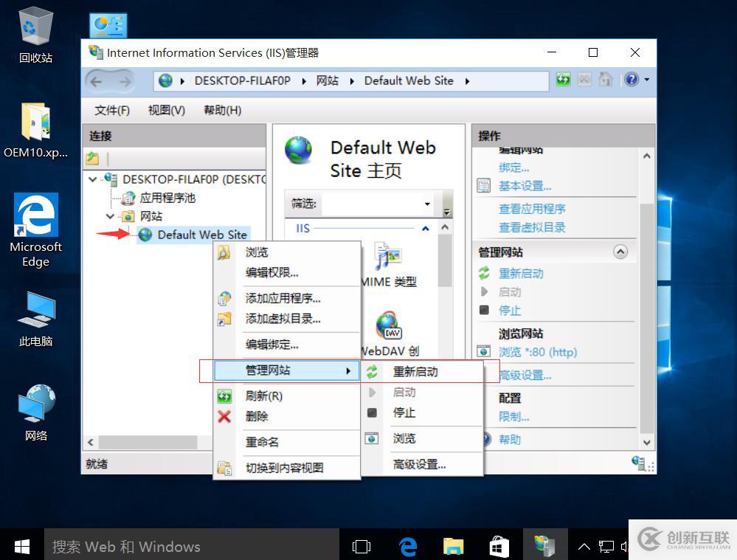Open the 视图(V) menu
The image size is (737, 560).
pos(167,111)
